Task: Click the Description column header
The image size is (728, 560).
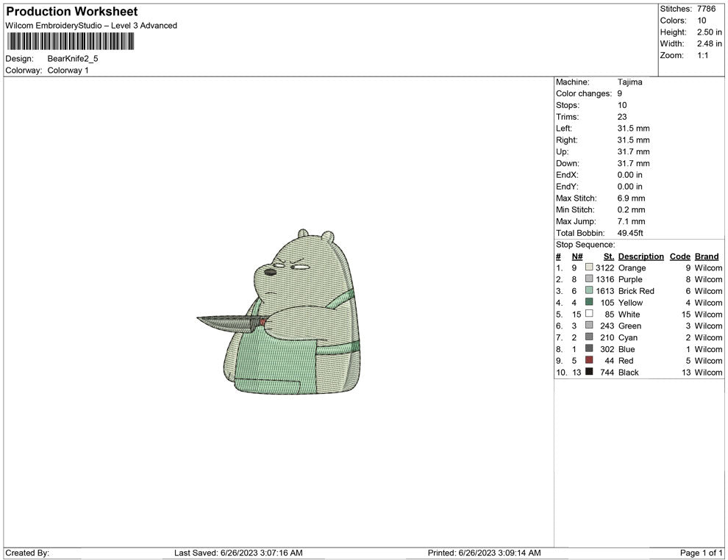Action: pos(640,256)
